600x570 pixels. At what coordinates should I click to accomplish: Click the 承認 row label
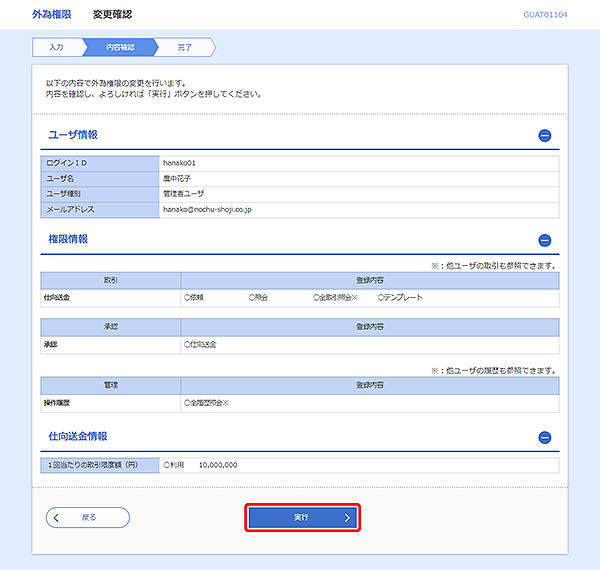coord(50,345)
